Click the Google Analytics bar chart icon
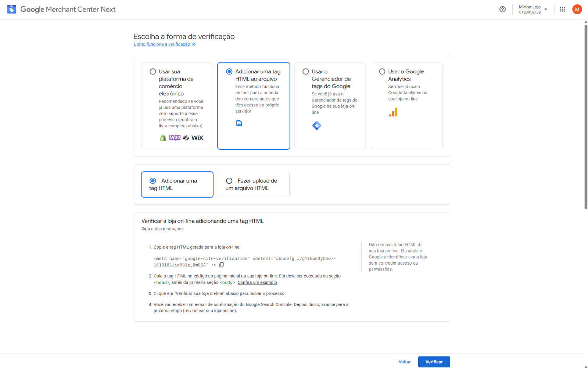This screenshot has height=368, width=588. (x=393, y=112)
